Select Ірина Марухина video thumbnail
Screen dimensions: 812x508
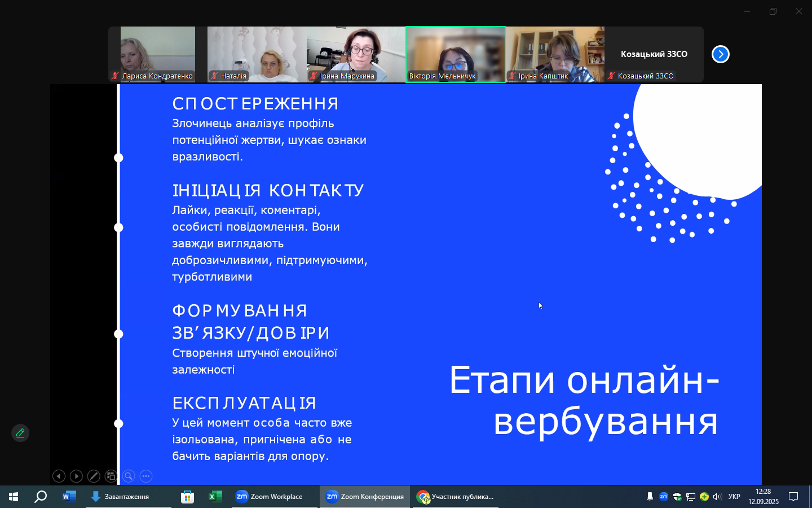(x=356, y=54)
